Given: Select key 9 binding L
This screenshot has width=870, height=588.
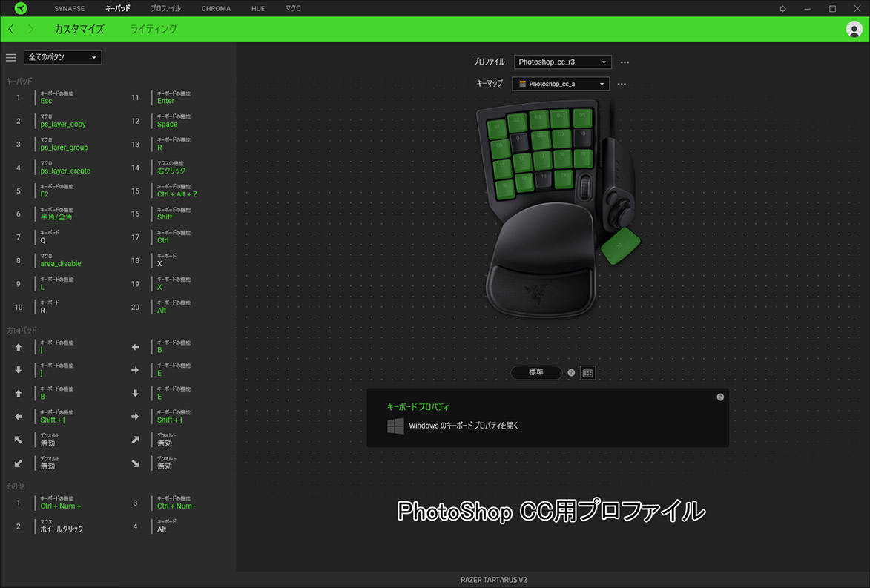Looking at the screenshot, I should point(42,288).
